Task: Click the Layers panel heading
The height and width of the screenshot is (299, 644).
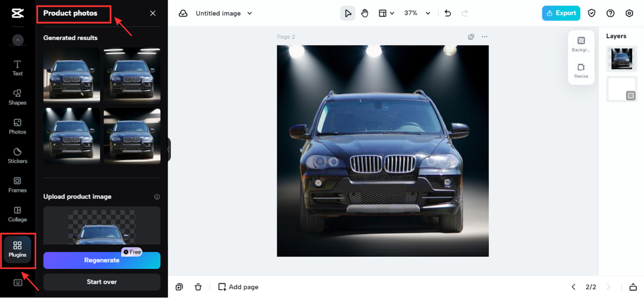Action: [x=616, y=36]
